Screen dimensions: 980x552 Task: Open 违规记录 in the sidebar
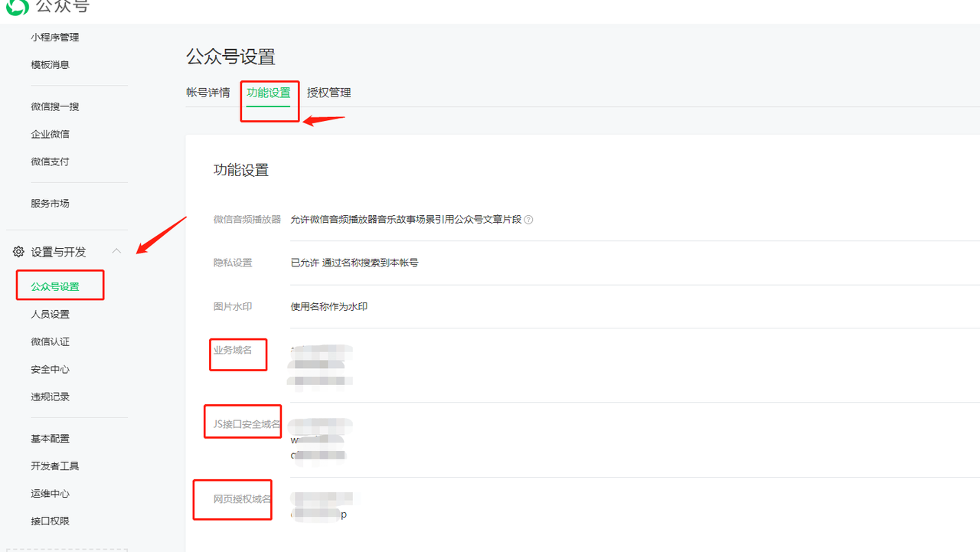[51, 397]
